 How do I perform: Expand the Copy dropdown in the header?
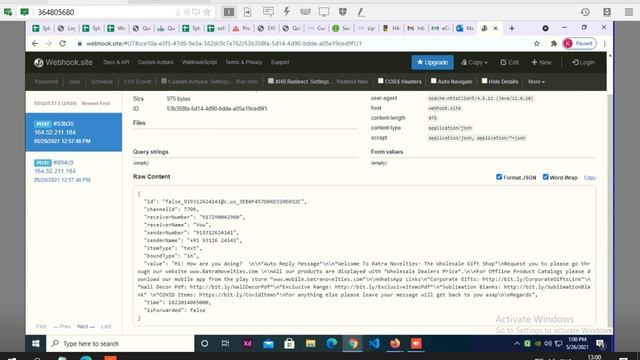tap(474, 62)
